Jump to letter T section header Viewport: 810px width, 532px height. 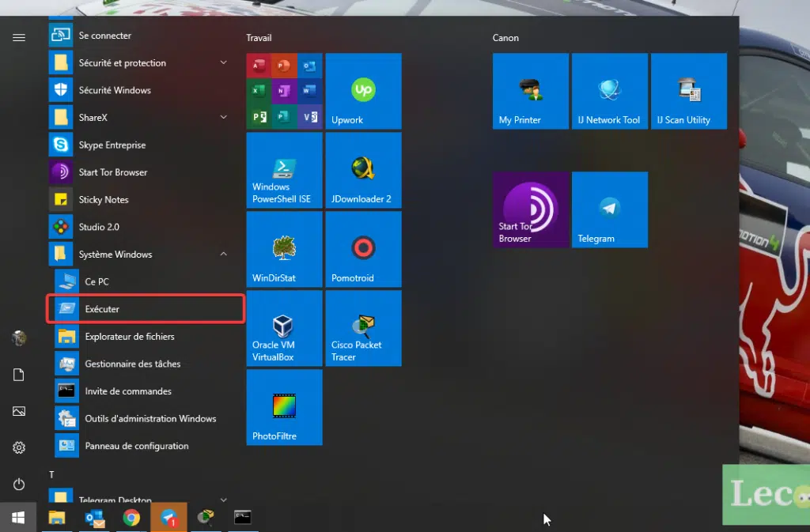click(51, 475)
